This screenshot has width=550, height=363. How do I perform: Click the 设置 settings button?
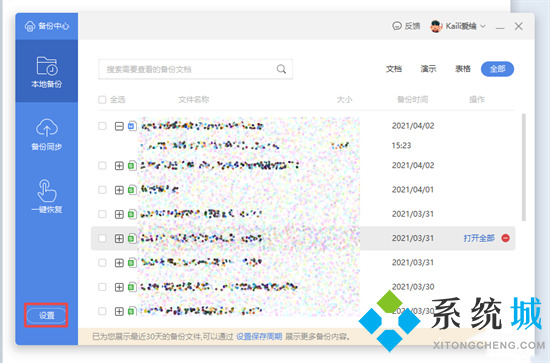(x=46, y=315)
